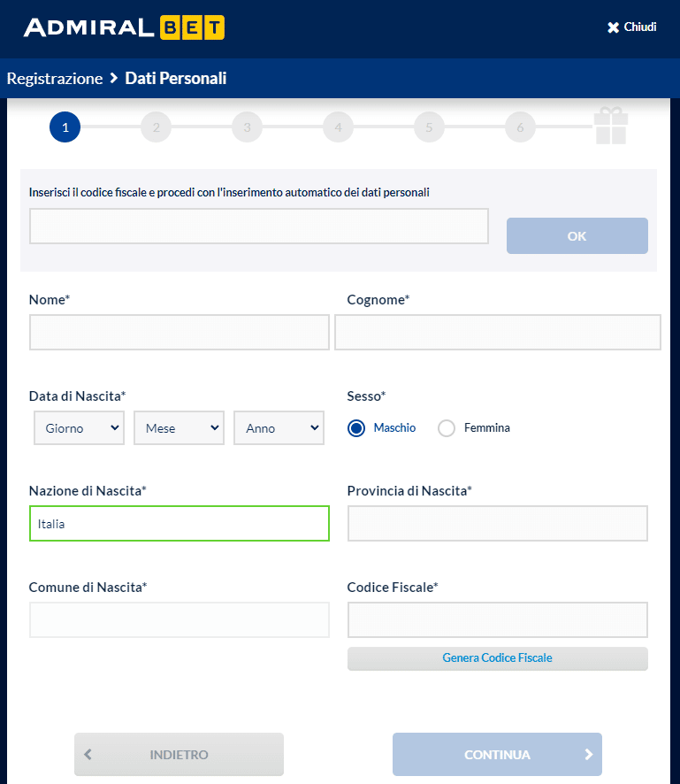Click the gift icon at the end of the progress bar

coord(611,127)
